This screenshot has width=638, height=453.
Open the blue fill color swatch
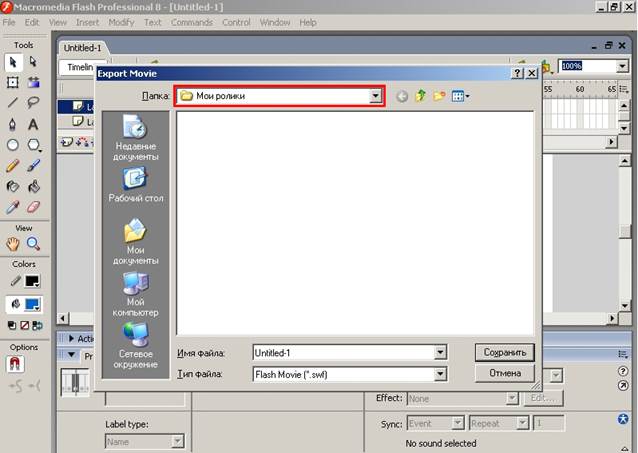[32, 304]
